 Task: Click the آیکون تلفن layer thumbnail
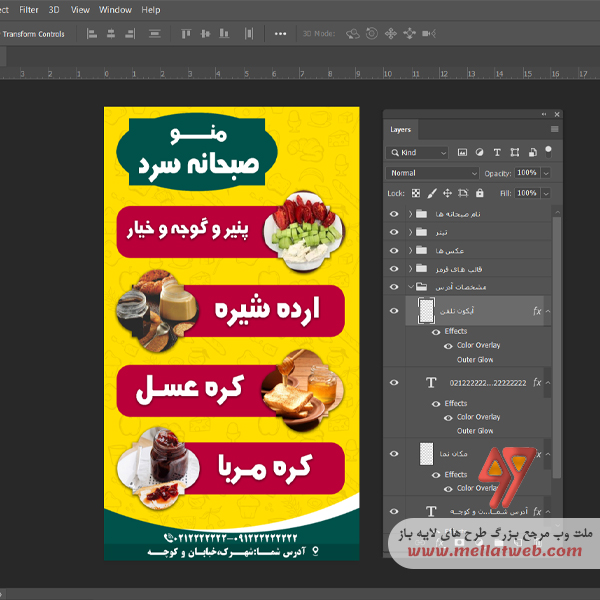426,311
